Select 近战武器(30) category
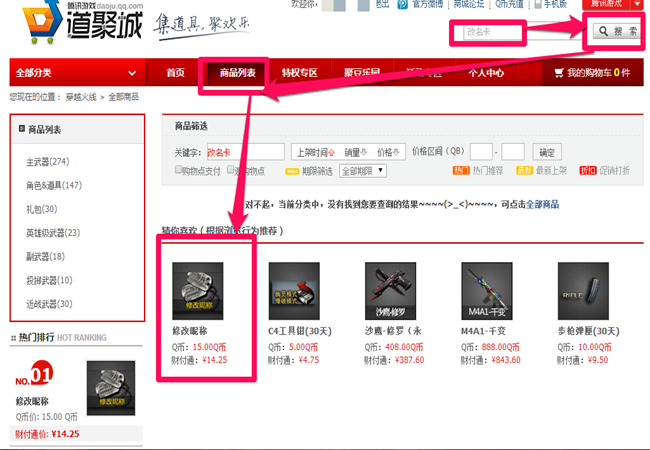This screenshot has height=450, width=650. (x=49, y=304)
